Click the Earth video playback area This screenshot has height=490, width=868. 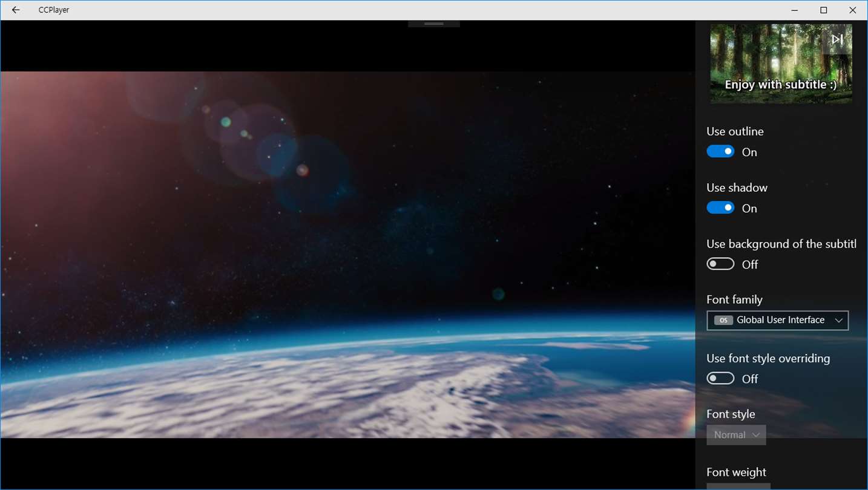point(347,255)
